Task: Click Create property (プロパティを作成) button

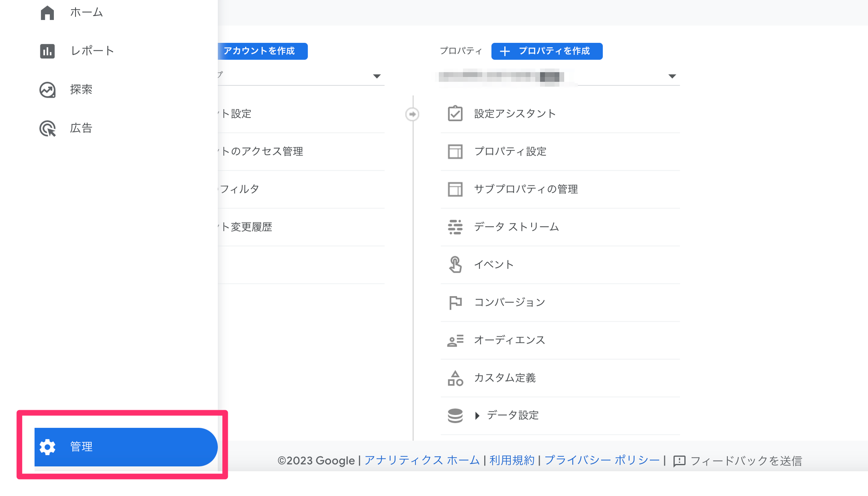Action: click(546, 51)
